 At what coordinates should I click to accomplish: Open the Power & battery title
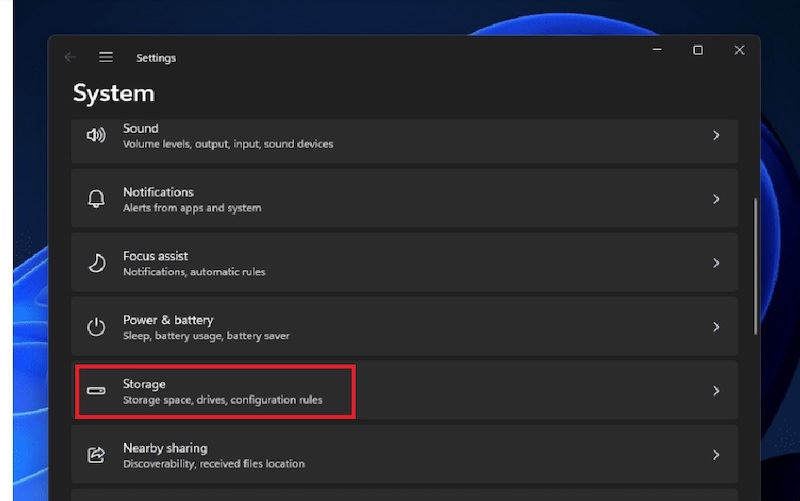pyautogui.click(x=168, y=320)
